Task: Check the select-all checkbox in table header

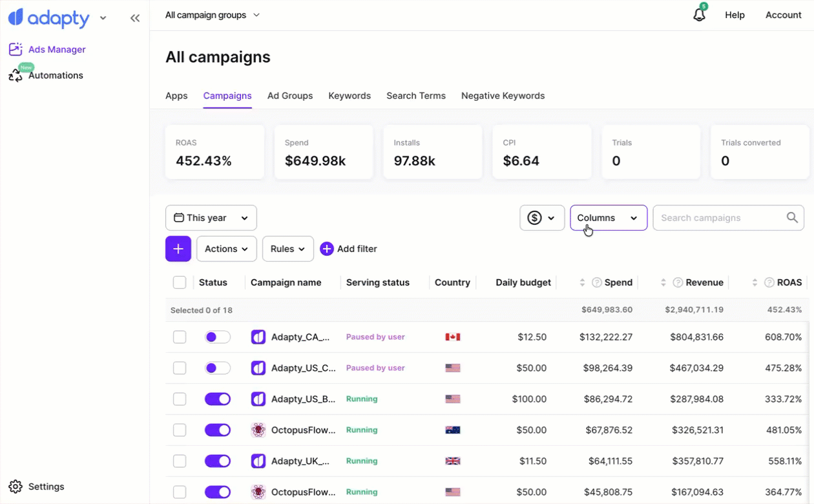Action: pyautogui.click(x=180, y=282)
